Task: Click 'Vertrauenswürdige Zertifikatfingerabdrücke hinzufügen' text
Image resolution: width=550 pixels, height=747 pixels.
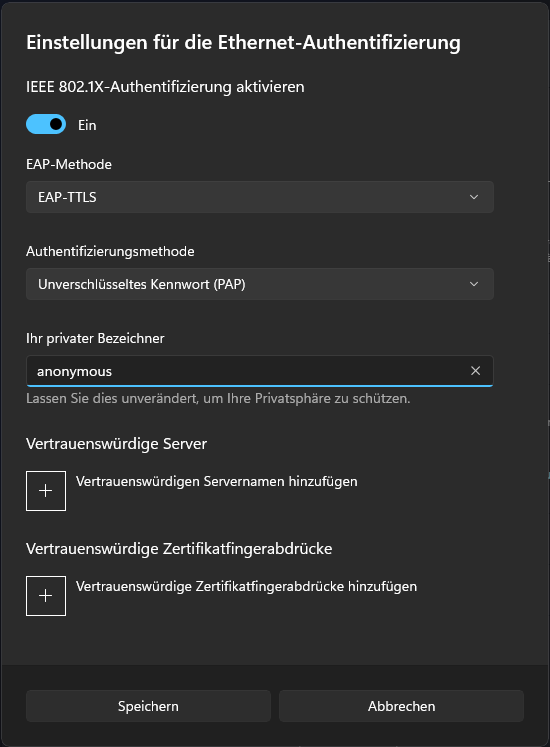Action: click(246, 586)
